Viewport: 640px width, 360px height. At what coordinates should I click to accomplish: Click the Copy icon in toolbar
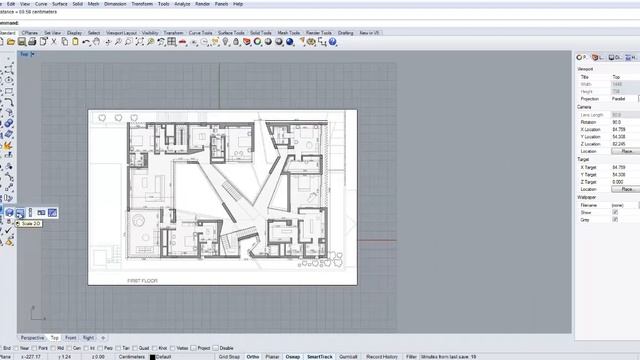click(x=64, y=42)
